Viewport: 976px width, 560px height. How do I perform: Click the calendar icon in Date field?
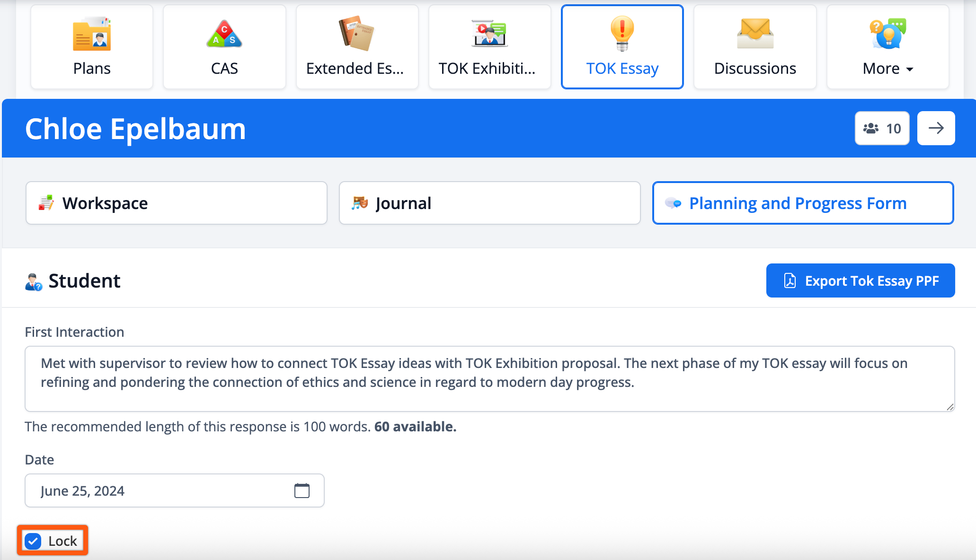pos(302,490)
